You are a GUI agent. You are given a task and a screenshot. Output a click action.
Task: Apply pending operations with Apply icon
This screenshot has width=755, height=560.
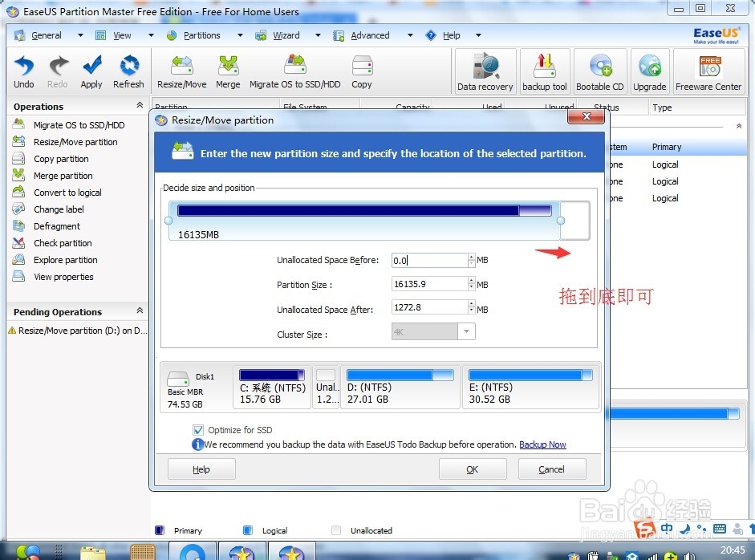[91, 71]
